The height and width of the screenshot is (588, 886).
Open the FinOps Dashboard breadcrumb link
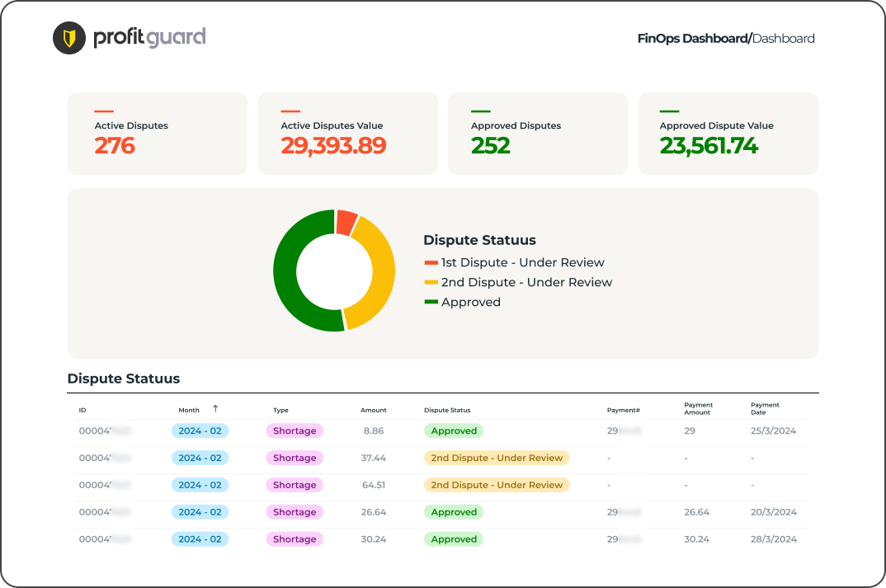point(692,38)
